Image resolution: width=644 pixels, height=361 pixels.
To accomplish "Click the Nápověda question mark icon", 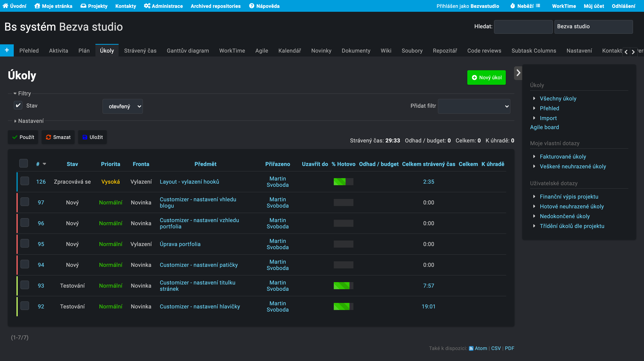I will (x=252, y=6).
